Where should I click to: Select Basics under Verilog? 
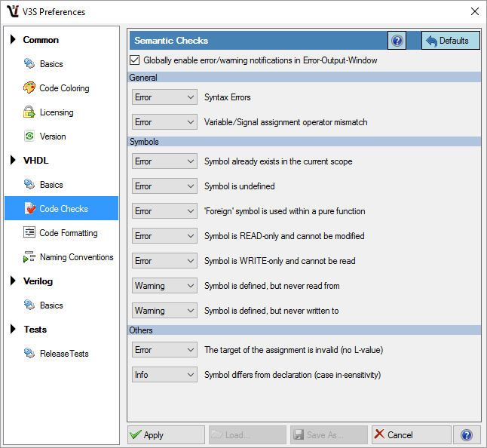(62, 305)
